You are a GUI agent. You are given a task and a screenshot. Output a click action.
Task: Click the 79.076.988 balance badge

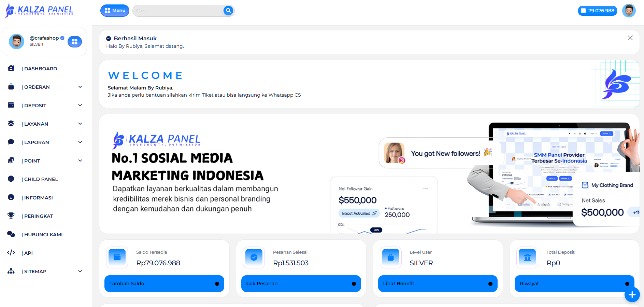tap(597, 11)
